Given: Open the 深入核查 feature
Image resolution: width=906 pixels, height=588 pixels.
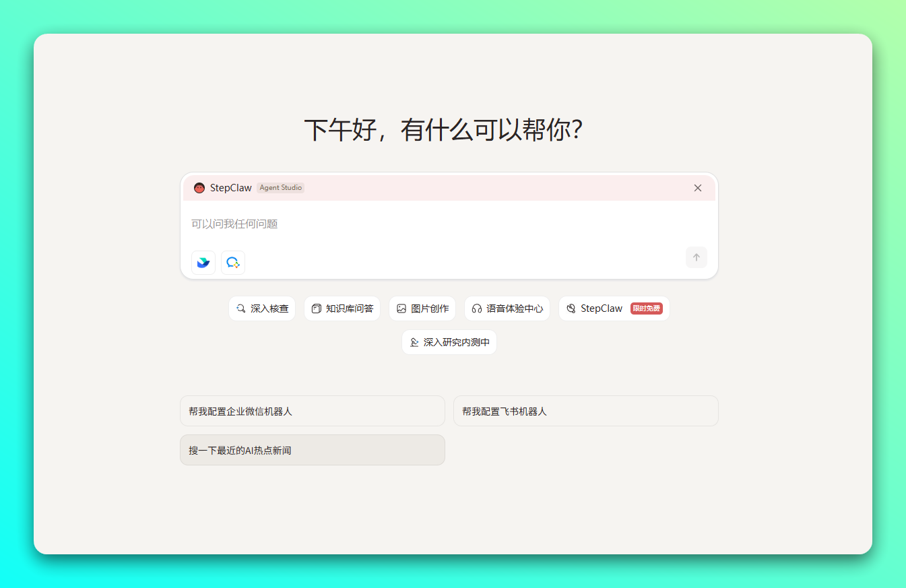Looking at the screenshot, I should pos(262,308).
